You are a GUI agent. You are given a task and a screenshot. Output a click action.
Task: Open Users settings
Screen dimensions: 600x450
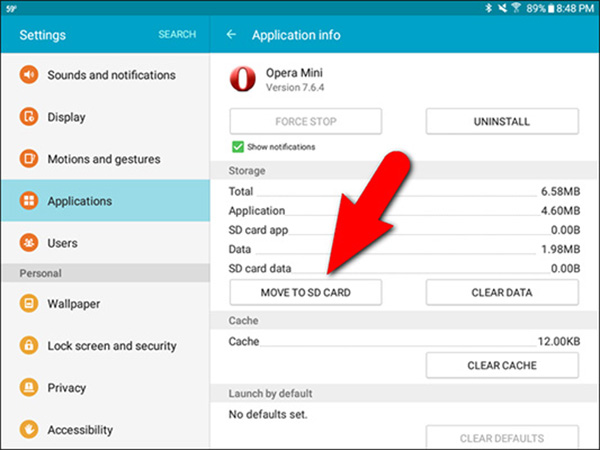click(x=105, y=243)
